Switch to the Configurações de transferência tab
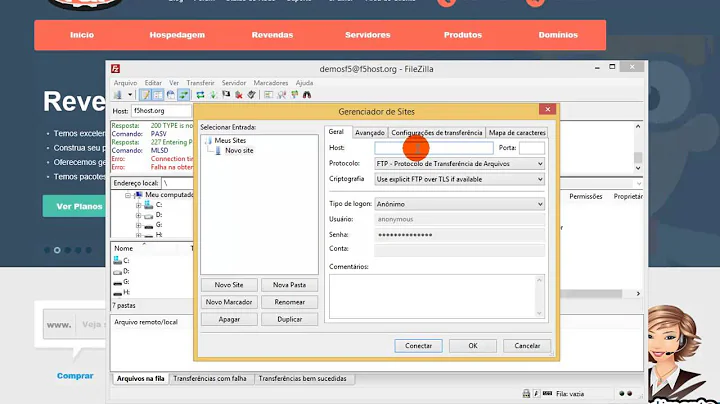The height and width of the screenshot is (404, 720). (437, 133)
